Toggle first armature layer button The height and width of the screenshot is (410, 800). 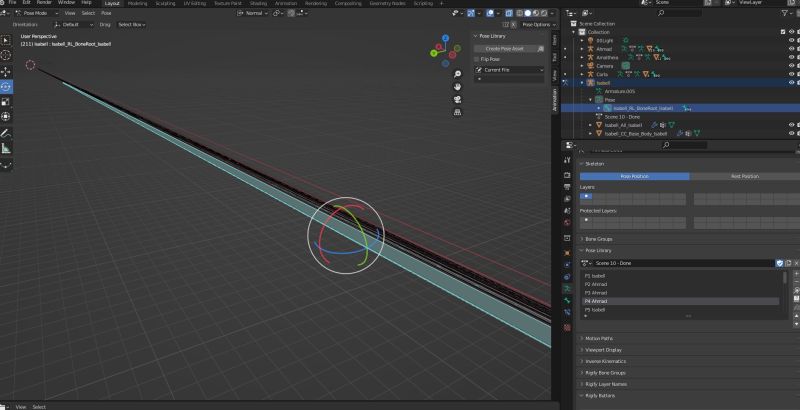pyautogui.click(x=586, y=196)
